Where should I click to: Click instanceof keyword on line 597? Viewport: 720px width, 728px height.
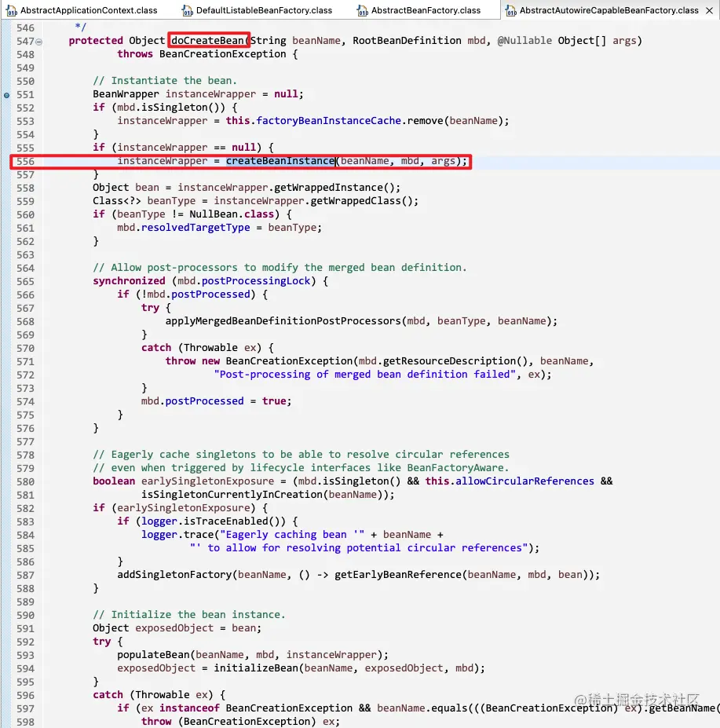pyautogui.click(x=189, y=708)
